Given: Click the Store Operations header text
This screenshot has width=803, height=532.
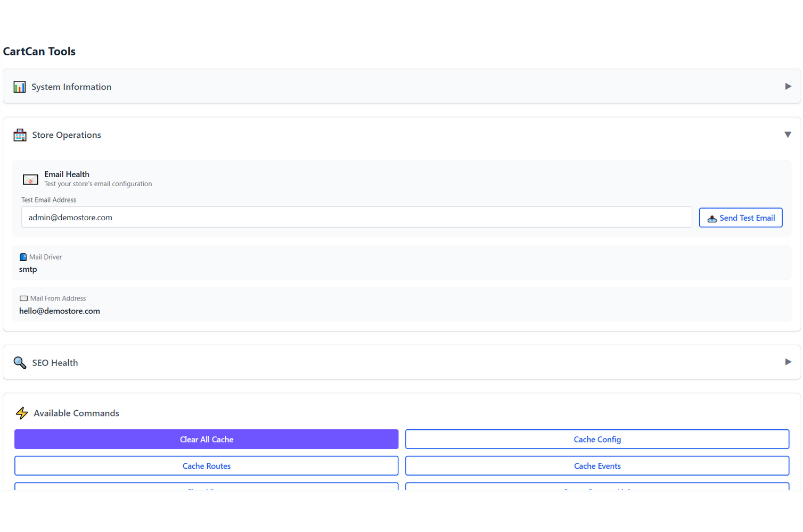Looking at the screenshot, I should coord(66,135).
